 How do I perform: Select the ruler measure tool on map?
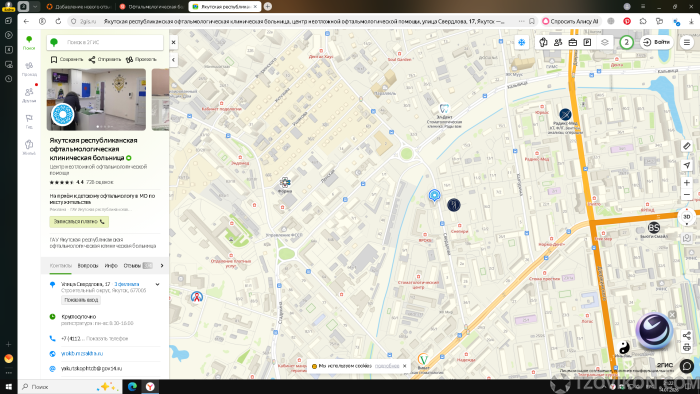687,146
